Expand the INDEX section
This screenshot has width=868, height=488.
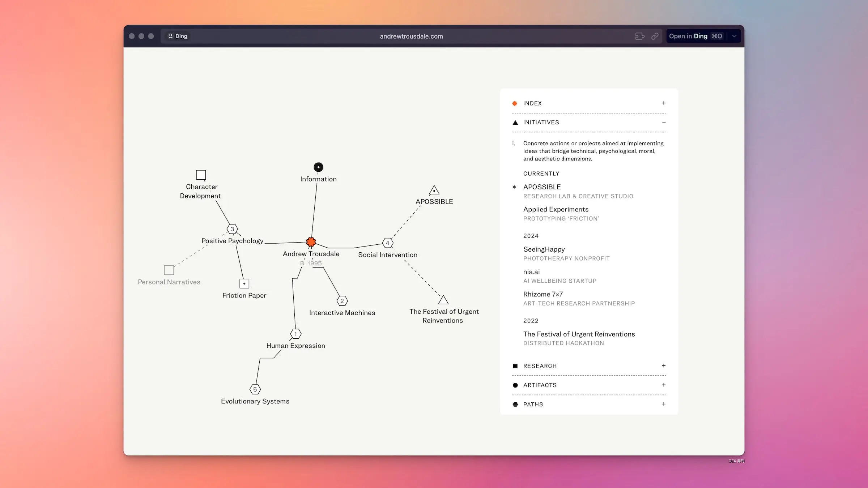click(664, 103)
